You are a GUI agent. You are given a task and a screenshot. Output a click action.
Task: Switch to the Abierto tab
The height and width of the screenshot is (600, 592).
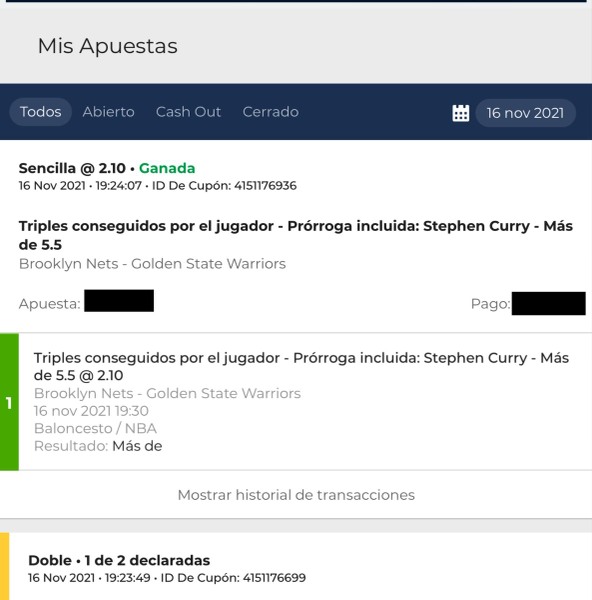pyautogui.click(x=109, y=112)
